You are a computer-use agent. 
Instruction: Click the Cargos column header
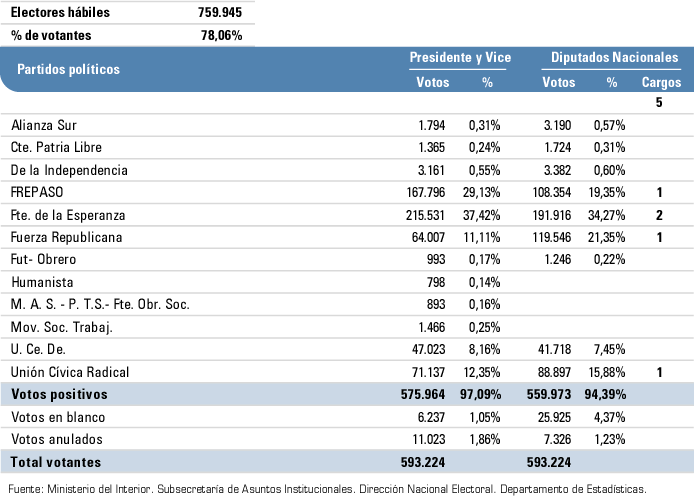[x=660, y=82]
